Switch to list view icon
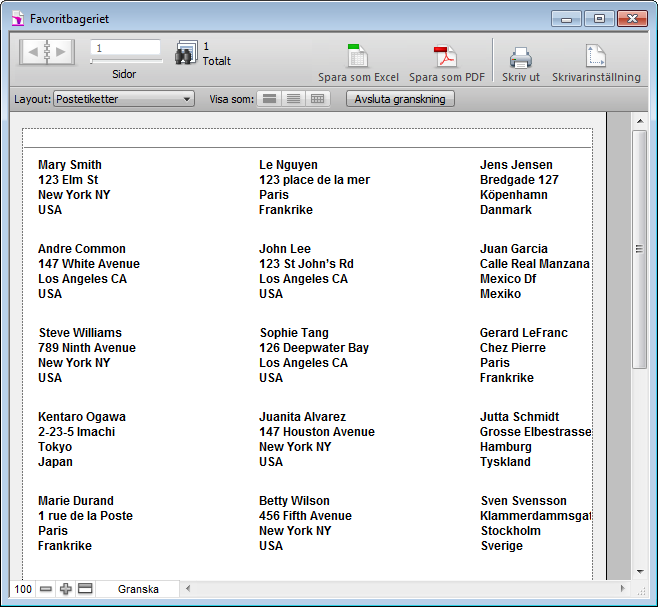The image size is (658, 607). 293,99
